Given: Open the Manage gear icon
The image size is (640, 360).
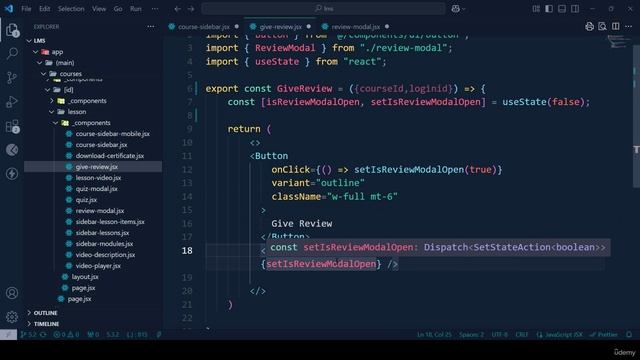Looking at the screenshot, I should pyautogui.click(x=12, y=316).
